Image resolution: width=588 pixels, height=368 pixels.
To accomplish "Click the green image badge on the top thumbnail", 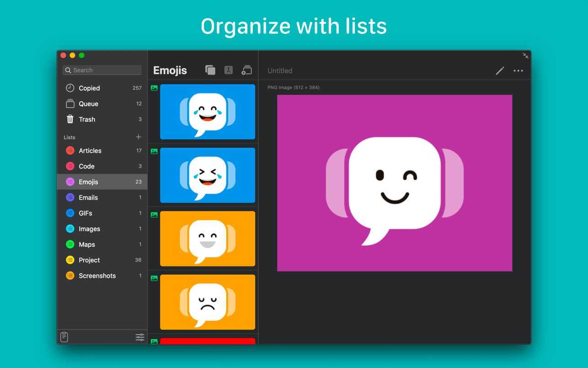I will pos(154,88).
